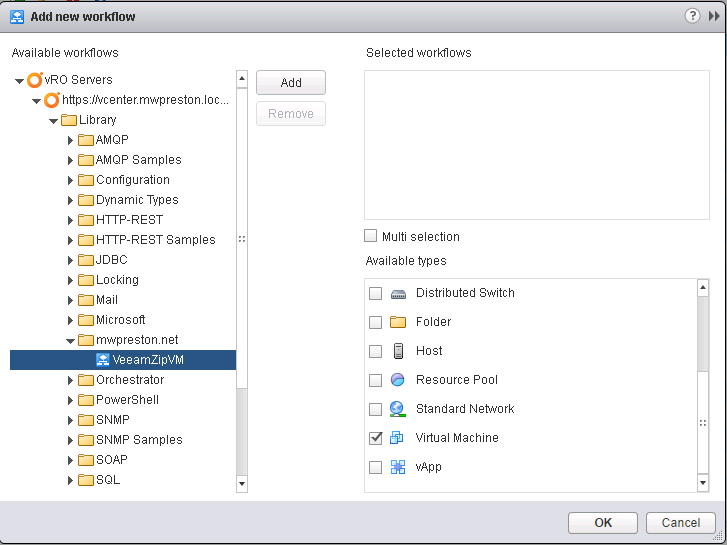The width and height of the screenshot is (727, 545).
Task: Collapse the mwpreston.net folder
Action: click(x=70, y=341)
